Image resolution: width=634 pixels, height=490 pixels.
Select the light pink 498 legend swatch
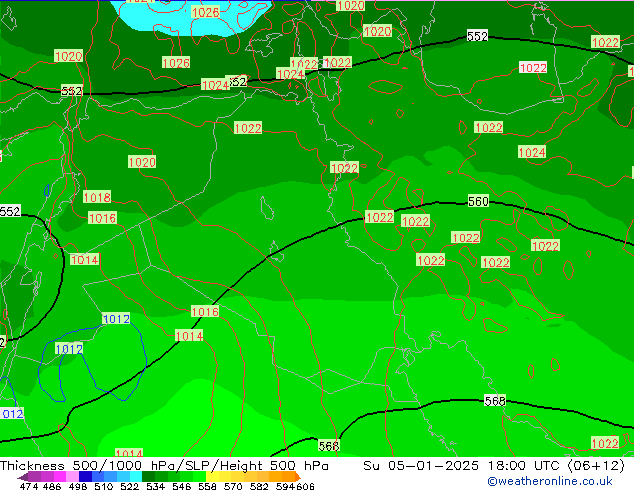coord(72,476)
